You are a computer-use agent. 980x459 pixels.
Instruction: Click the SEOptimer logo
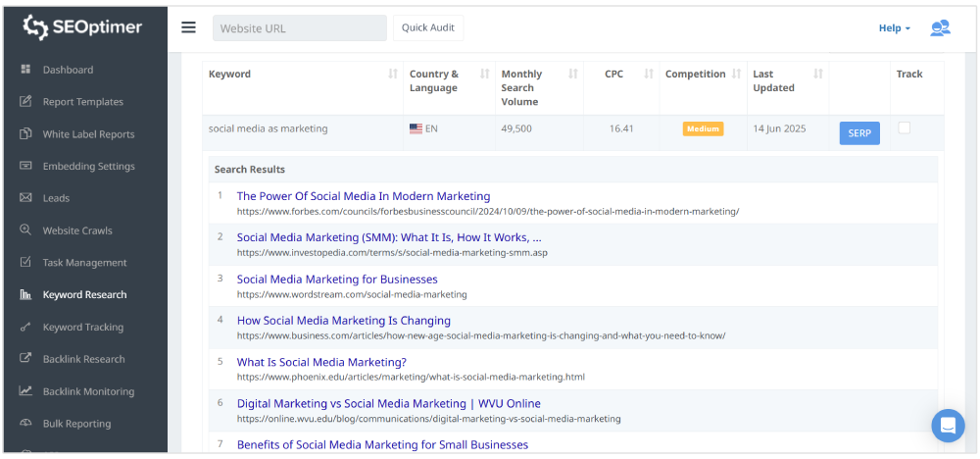point(82,27)
